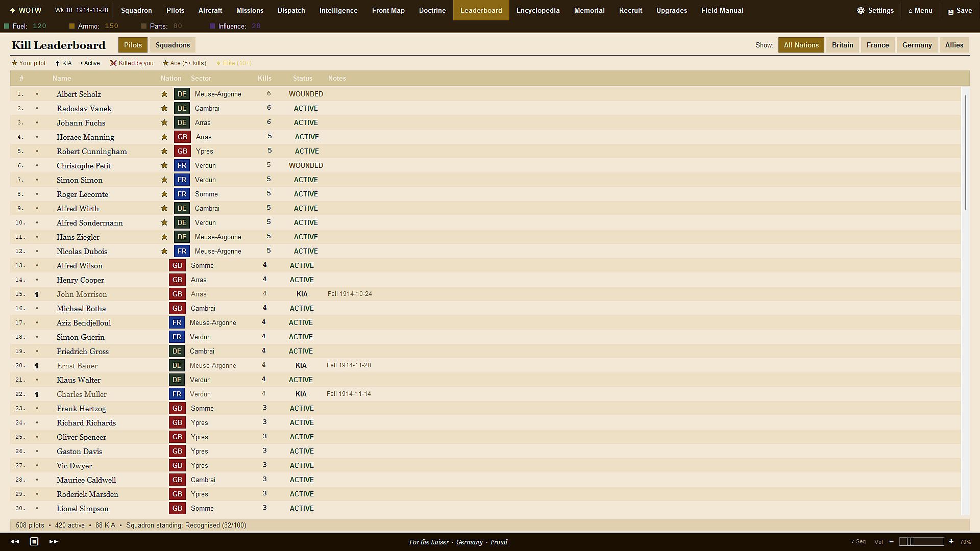The height and width of the screenshot is (551, 980).
Task: Sort by the Kills column header
Action: 264,78
